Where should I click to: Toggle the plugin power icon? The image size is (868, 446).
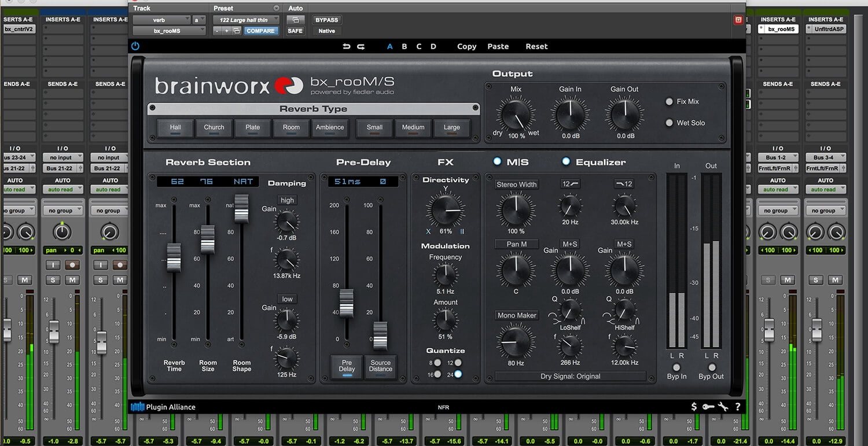(135, 46)
